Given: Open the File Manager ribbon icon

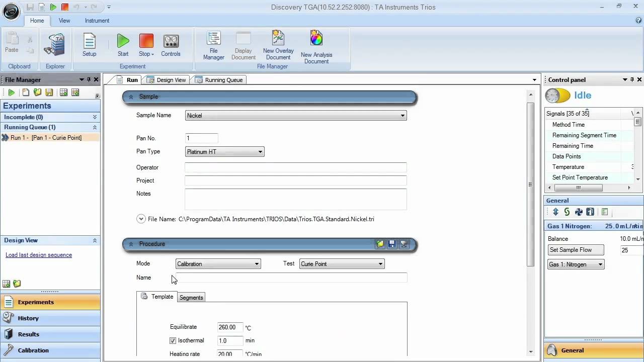Looking at the screenshot, I should [213, 40].
